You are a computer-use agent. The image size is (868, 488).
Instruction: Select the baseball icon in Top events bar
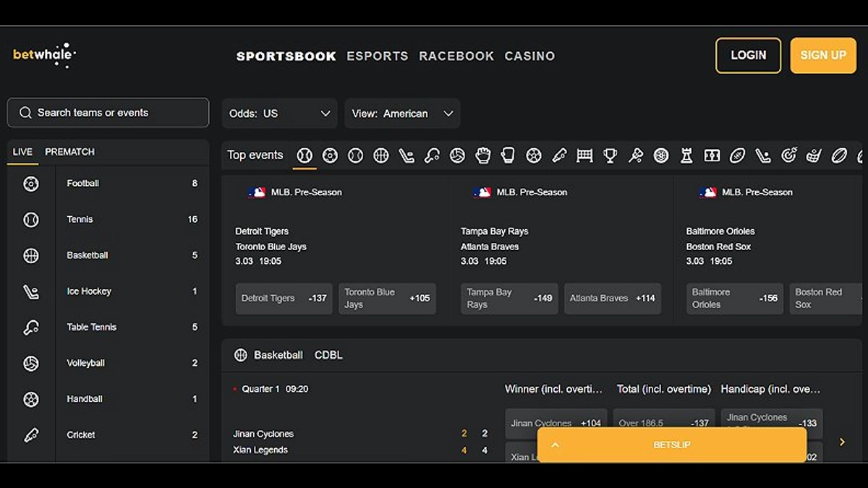(x=305, y=155)
